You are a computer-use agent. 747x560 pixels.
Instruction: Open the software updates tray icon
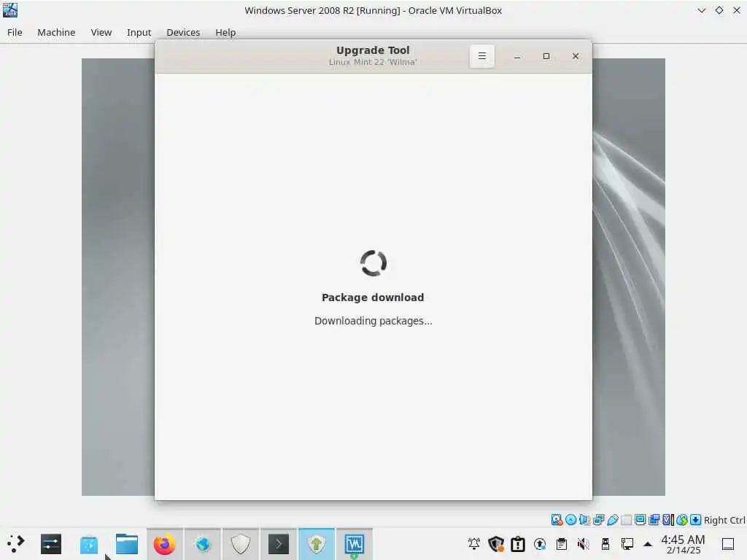[x=540, y=543]
